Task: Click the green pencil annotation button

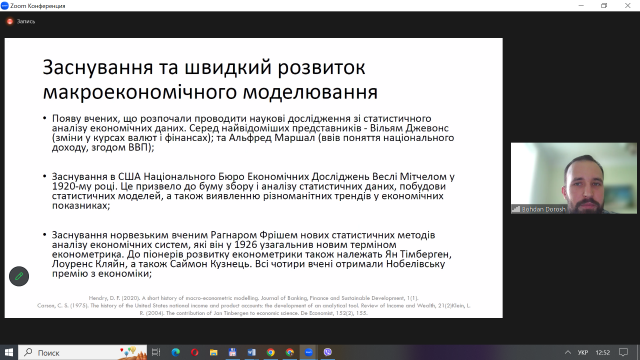Action: pyautogui.click(x=19, y=276)
